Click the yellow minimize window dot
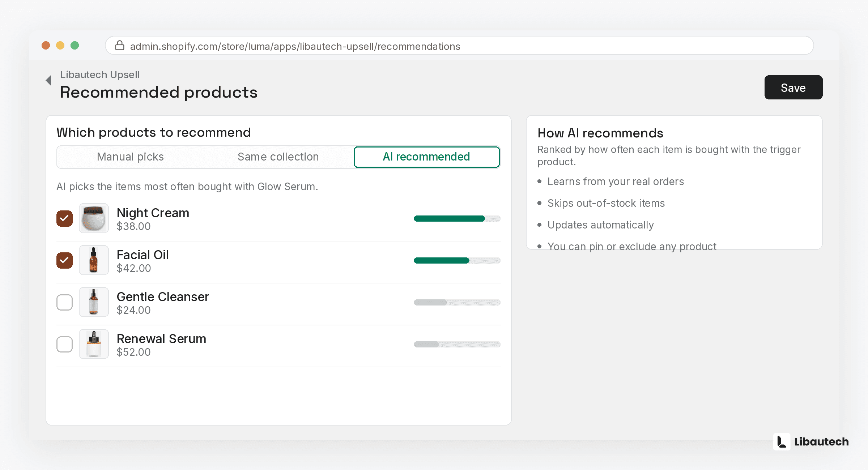Screen dimensions: 868x470 coord(60,46)
